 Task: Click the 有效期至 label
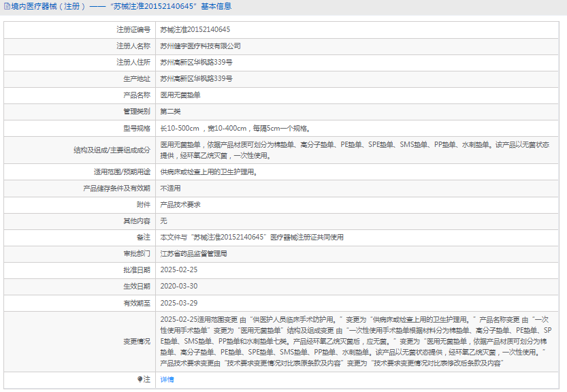pyautogui.click(x=137, y=303)
